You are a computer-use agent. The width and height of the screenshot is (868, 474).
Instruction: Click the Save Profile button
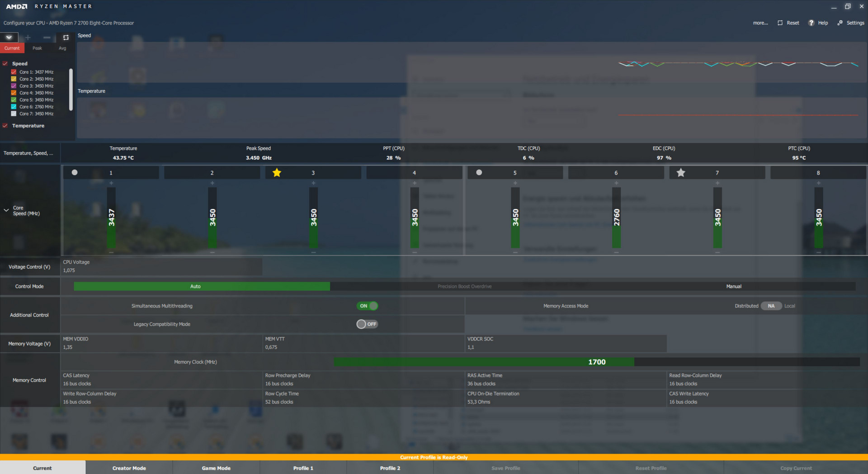[506, 468]
